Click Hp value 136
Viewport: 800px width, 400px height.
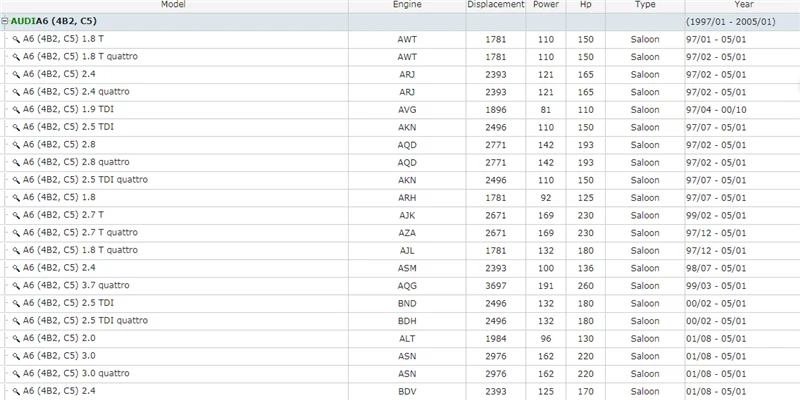(x=586, y=268)
